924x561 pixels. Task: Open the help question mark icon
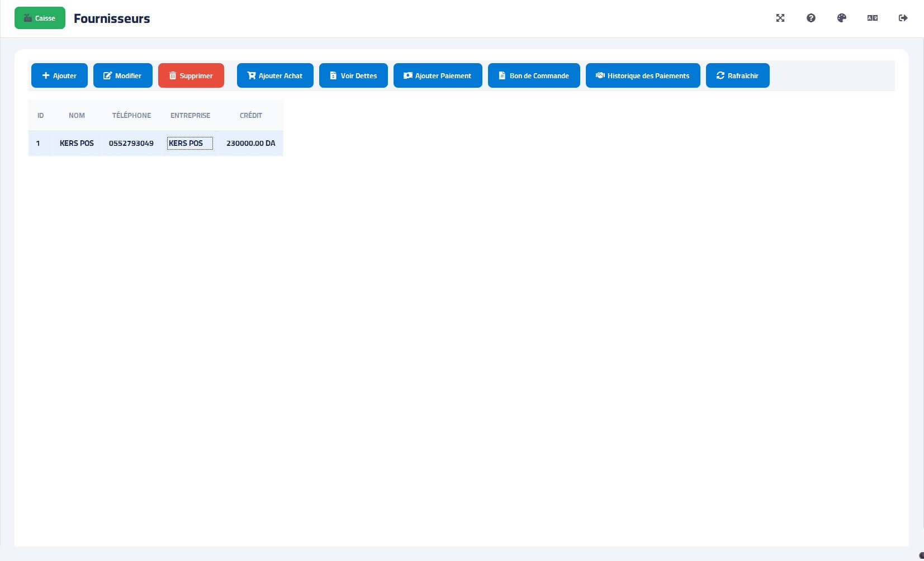pyautogui.click(x=811, y=18)
